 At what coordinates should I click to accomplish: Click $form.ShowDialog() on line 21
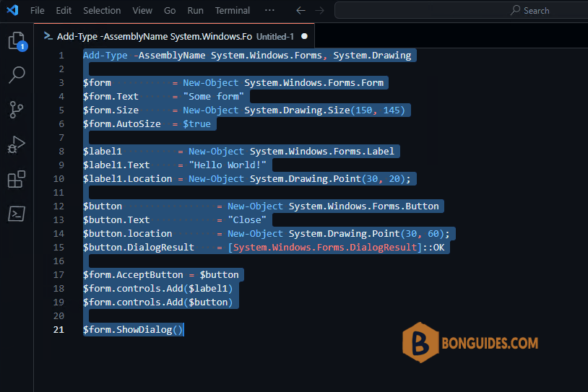(133, 330)
